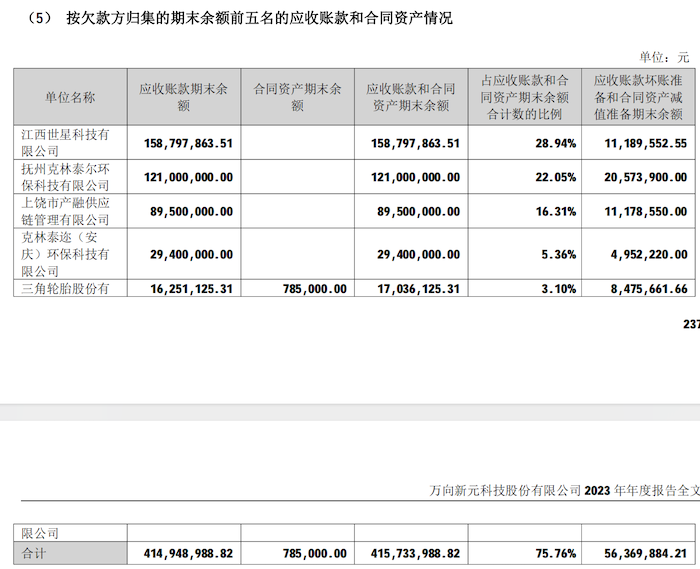Image resolution: width=700 pixels, height=569 pixels.
Task: Click provision value 11,189,552.55
Action: 646,143
